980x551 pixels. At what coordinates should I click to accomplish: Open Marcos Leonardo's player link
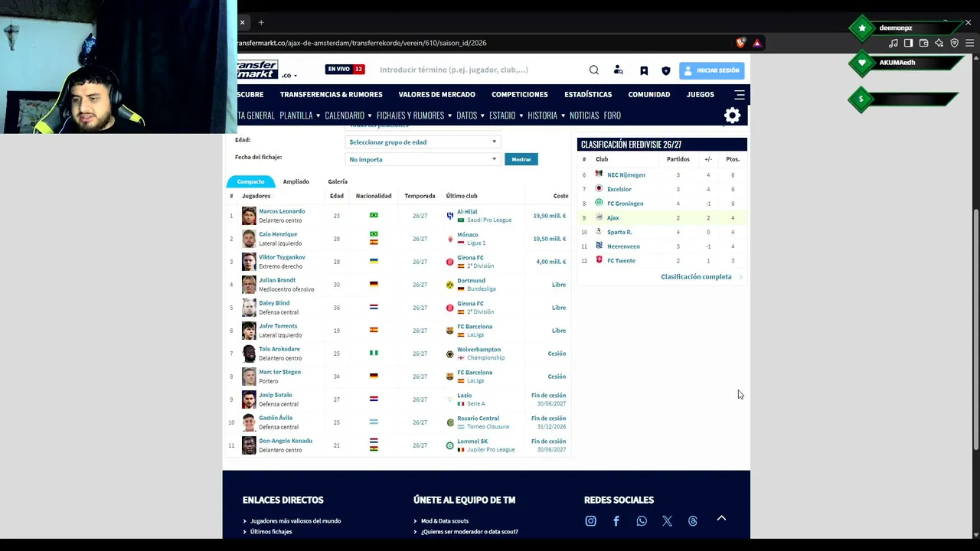click(282, 211)
